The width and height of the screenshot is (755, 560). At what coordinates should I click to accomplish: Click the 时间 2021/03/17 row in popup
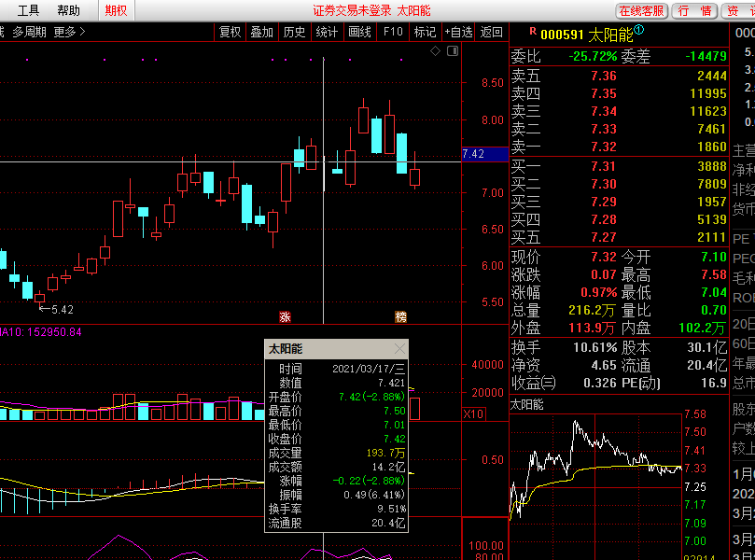click(337, 369)
